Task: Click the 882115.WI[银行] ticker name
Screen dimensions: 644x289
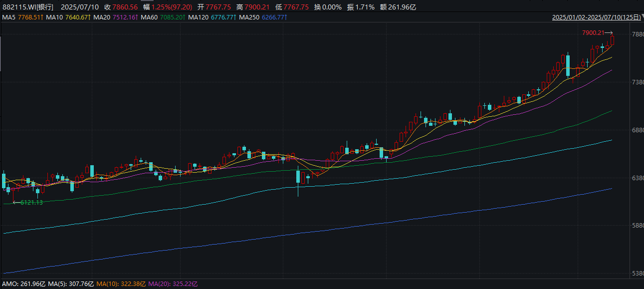Action: (28, 7)
